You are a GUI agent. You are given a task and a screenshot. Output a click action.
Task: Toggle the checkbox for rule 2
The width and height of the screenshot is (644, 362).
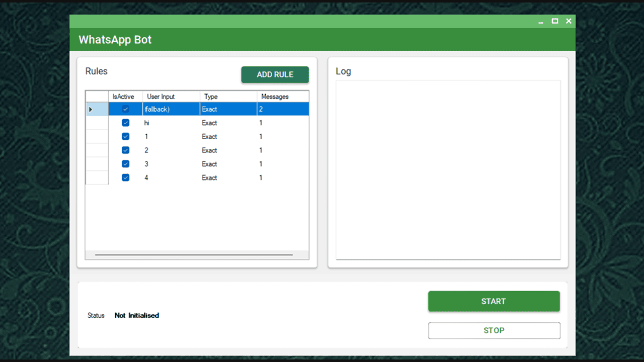point(126,150)
